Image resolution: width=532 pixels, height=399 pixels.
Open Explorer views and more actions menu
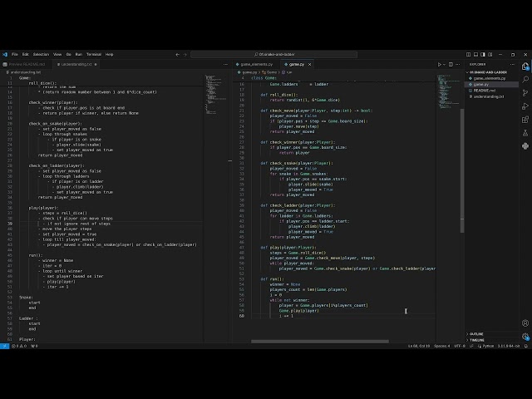click(x=512, y=64)
